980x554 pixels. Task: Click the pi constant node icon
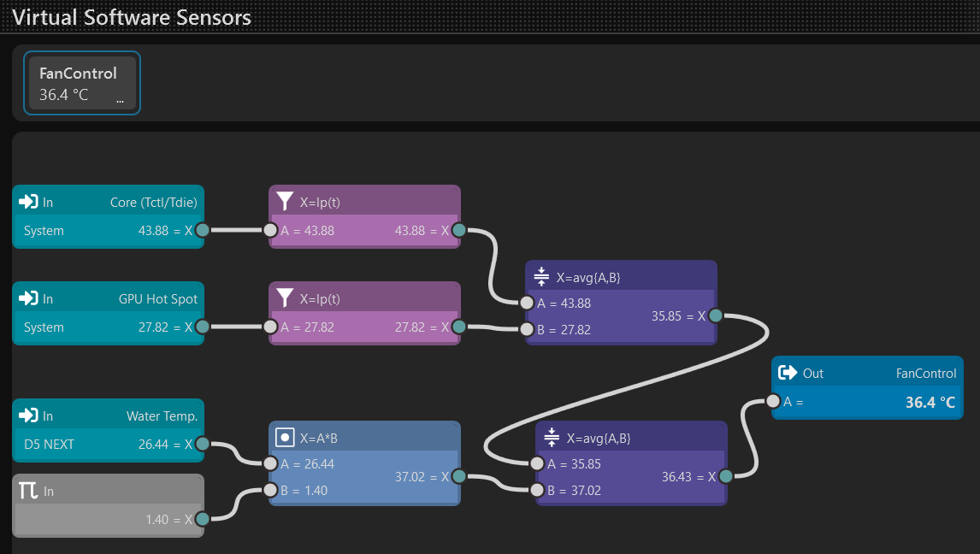(28, 491)
